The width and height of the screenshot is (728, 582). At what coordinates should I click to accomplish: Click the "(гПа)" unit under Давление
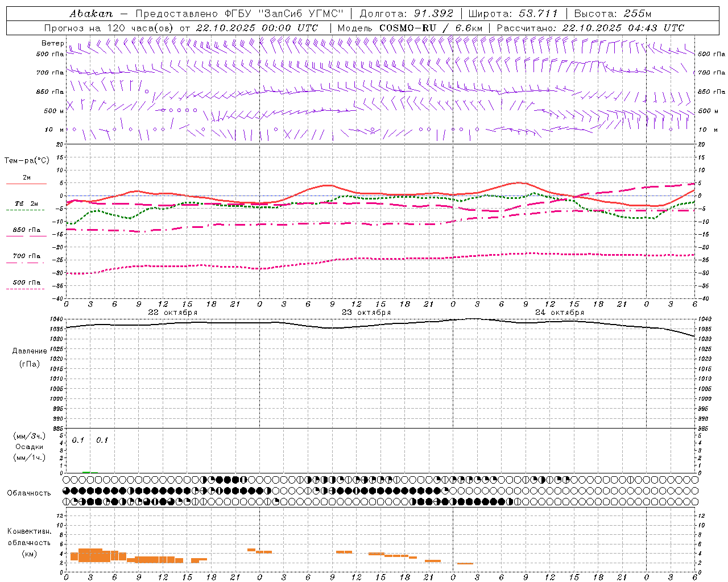(x=30, y=364)
